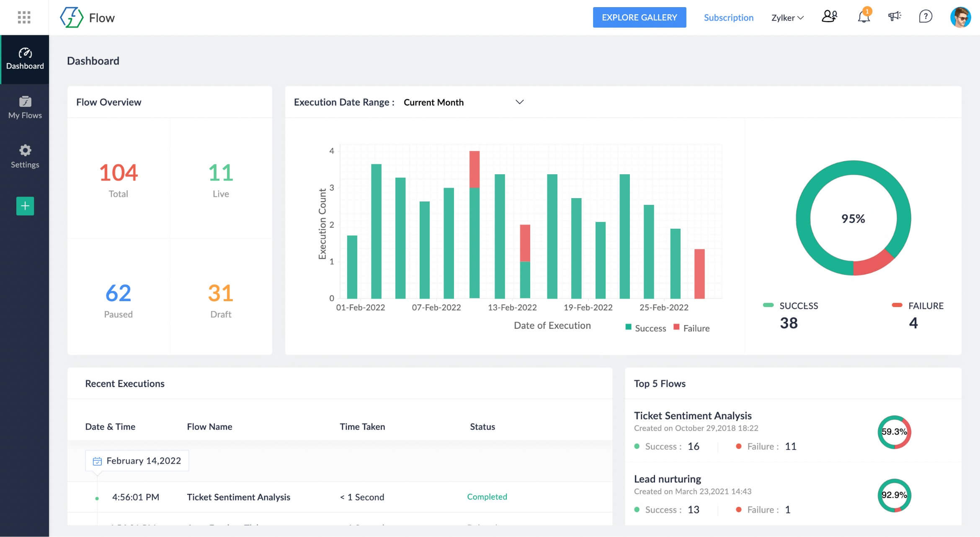The height and width of the screenshot is (537, 980).
Task: Click the announcements megaphone icon
Action: 894,17
